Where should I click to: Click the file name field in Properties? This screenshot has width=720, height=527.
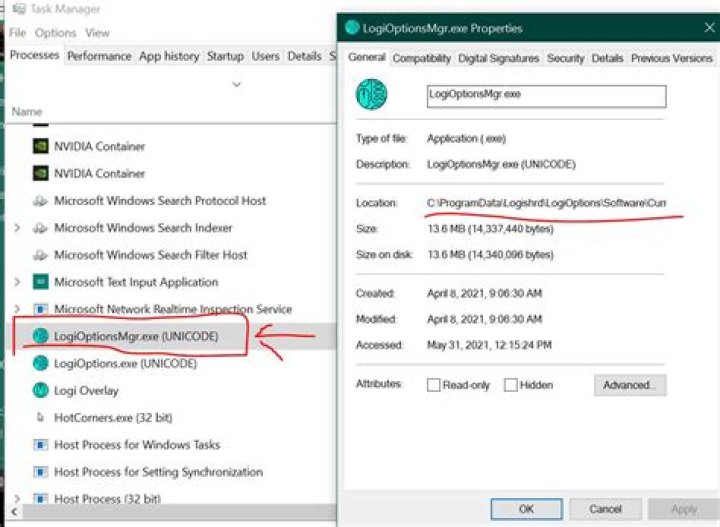click(x=546, y=96)
